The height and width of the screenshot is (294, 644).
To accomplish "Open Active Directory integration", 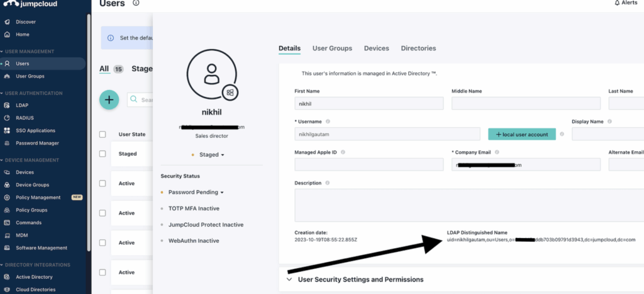I will [34, 277].
